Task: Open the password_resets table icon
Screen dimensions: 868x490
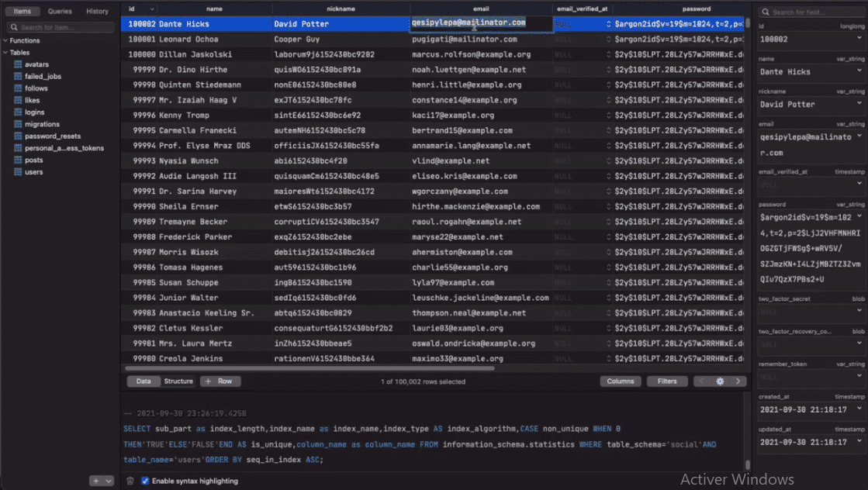Action: (x=18, y=136)
